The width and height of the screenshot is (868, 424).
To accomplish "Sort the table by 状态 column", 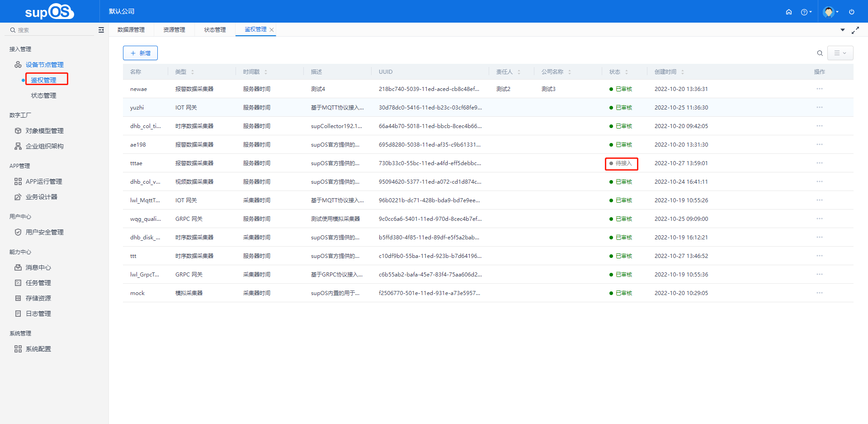I will point(626,72).
